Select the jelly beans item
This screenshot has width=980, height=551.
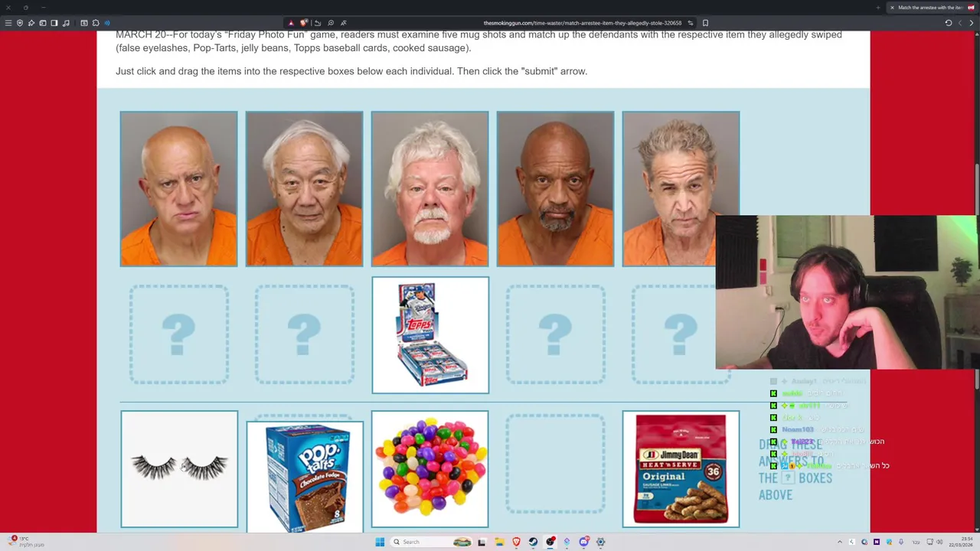click(x=430, y=469)
